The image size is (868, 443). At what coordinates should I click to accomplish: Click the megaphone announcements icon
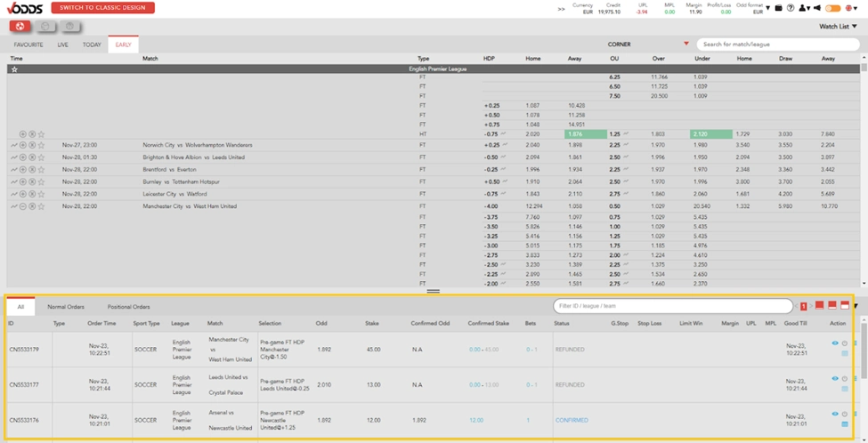pos(817,8)
